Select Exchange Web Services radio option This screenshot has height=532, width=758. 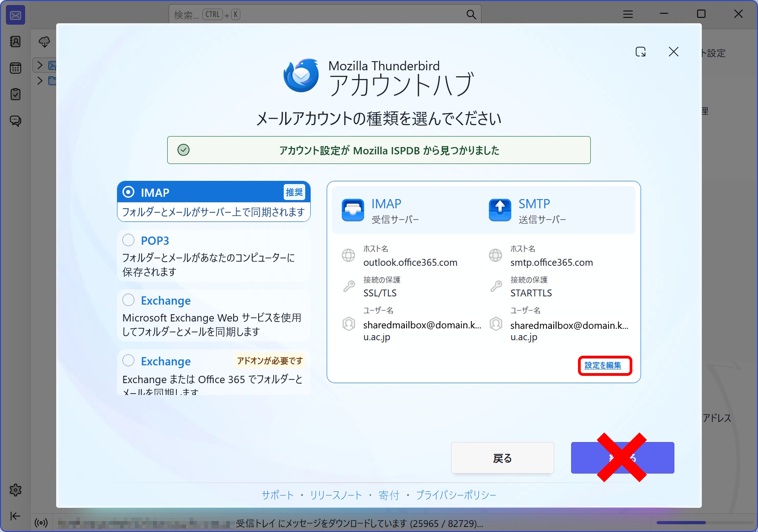tap(129, 300)
